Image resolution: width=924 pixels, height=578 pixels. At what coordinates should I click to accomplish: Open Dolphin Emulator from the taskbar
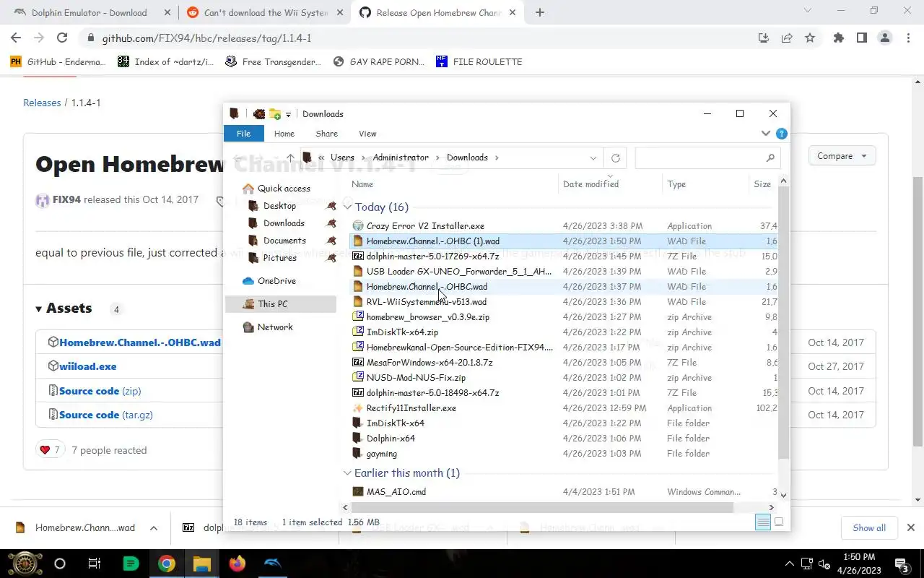[272, 564]
